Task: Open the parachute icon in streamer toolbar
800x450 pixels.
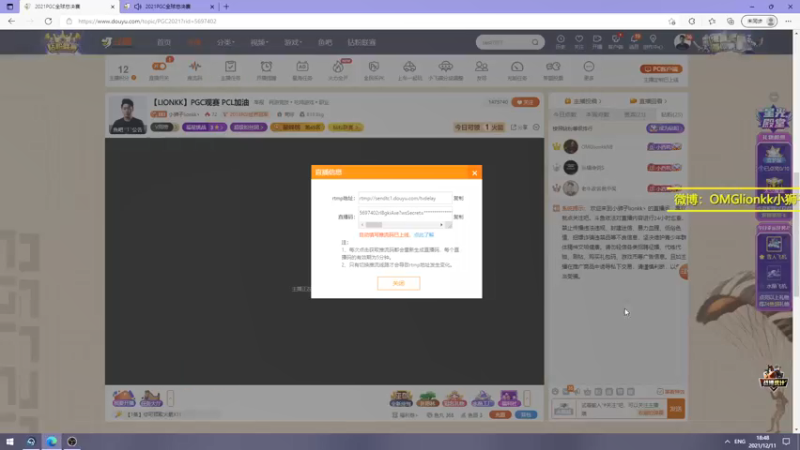Action: [445, 66]
